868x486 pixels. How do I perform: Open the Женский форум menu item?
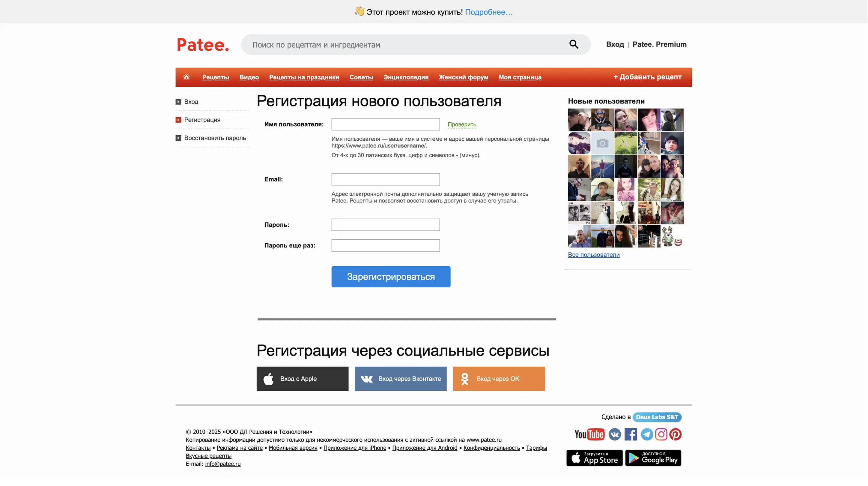pos(463,77)
